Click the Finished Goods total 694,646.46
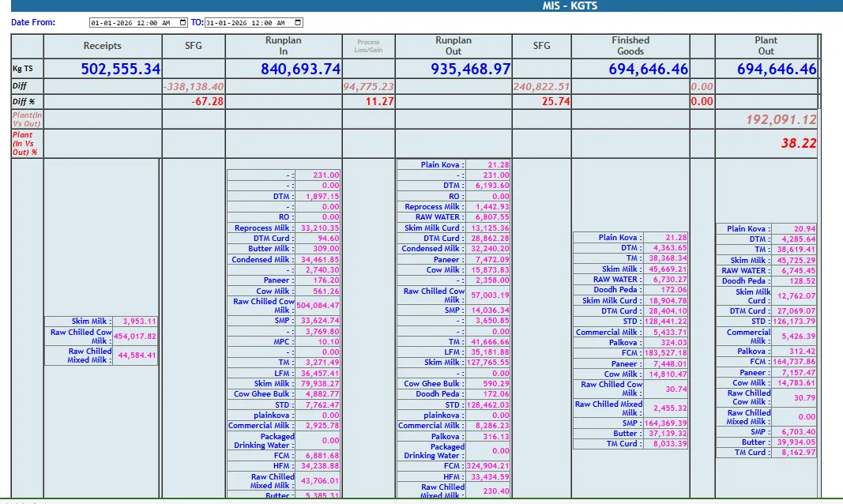843x504 pixels. (x=649, y=69)
